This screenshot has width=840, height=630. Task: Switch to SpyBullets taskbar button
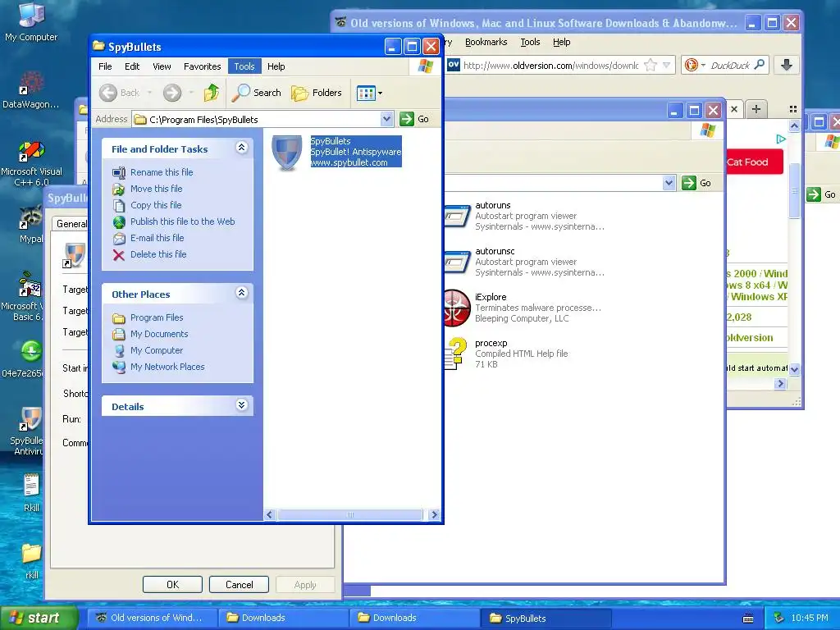546,619
